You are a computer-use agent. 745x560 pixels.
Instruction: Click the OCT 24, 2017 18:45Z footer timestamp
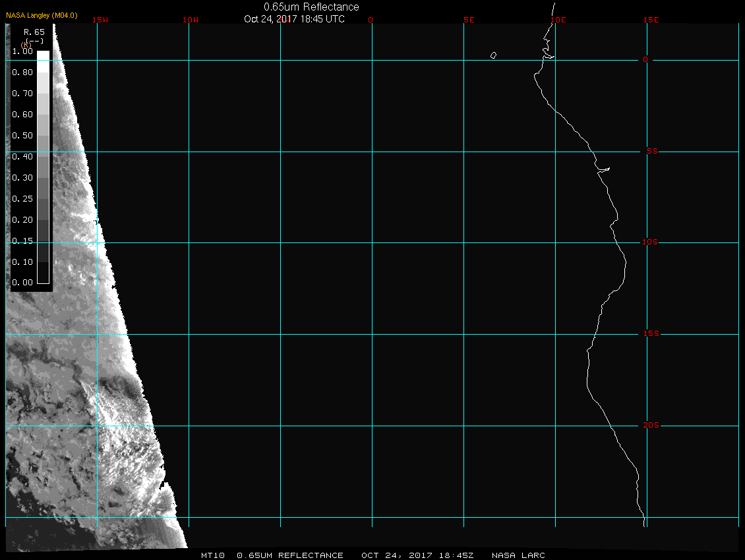[417, 555]
